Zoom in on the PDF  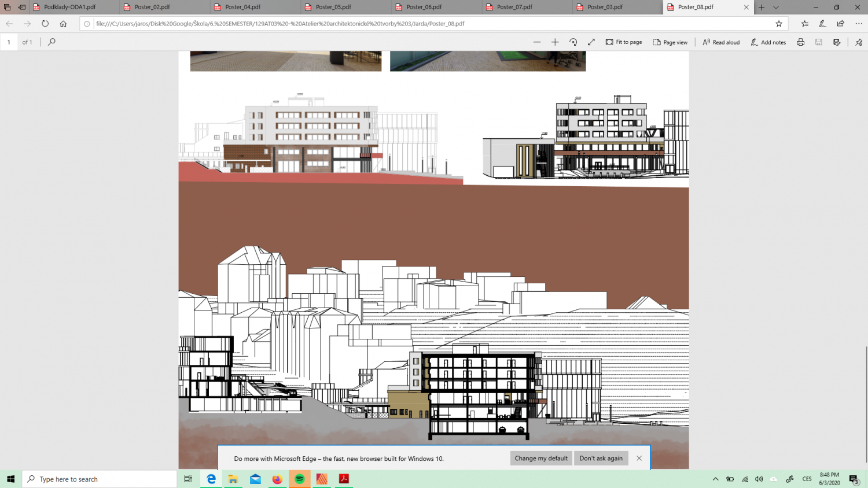555,42
